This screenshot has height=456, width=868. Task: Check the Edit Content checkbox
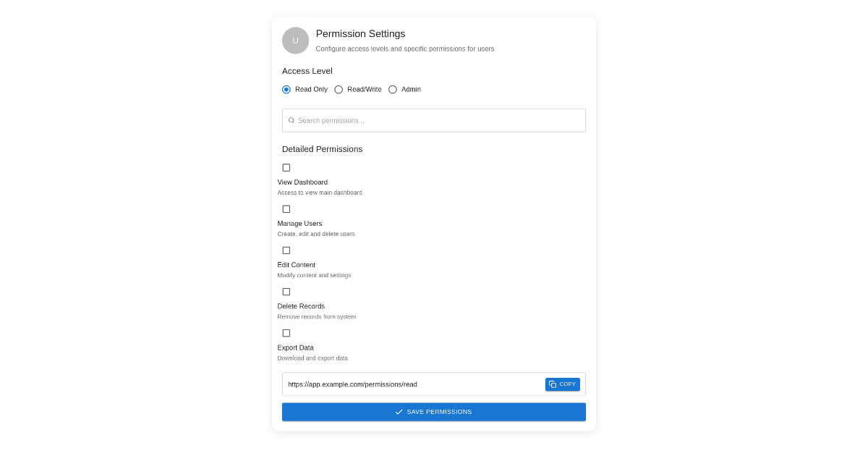(286, 250)
